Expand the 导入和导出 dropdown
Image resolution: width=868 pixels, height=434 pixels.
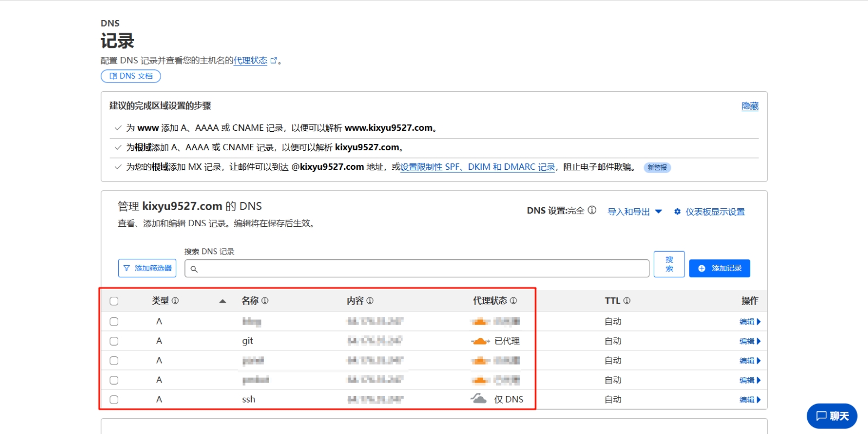pyautogui.click(x=634, y=212)
